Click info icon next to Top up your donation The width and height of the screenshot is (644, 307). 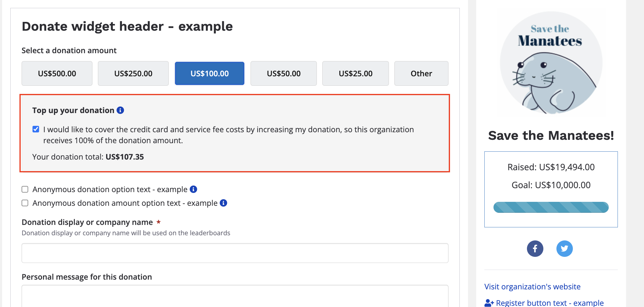click(120, 110)
